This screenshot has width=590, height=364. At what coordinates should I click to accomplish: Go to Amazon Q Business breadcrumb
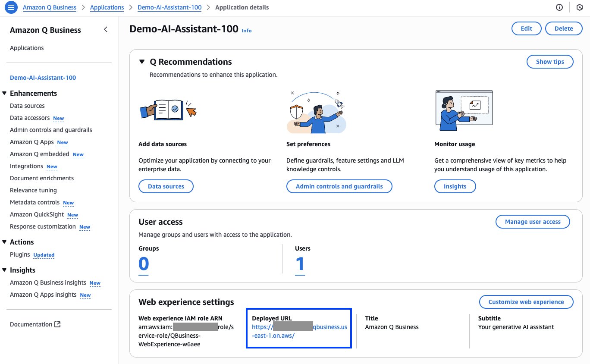coord(50,7)
